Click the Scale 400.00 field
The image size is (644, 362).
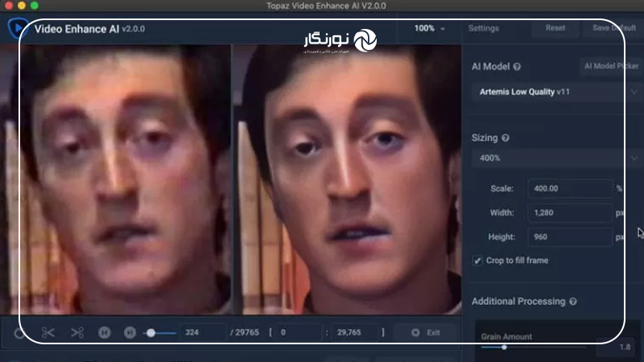[570, 189]
